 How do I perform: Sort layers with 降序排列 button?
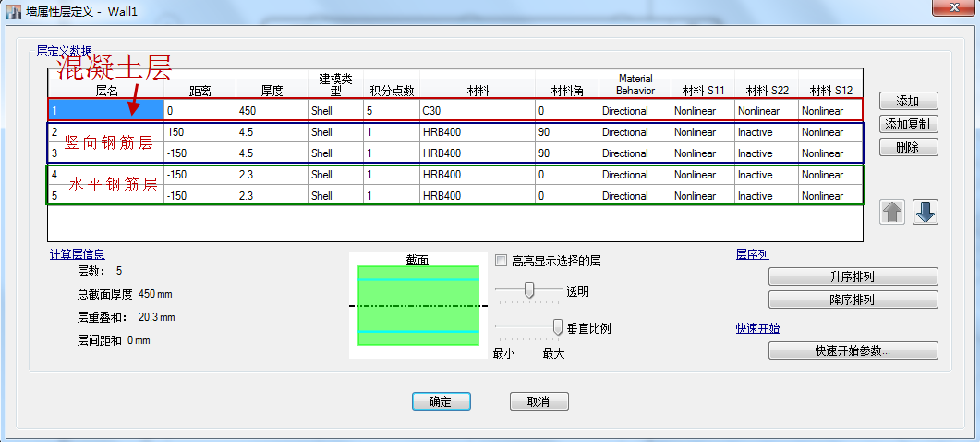[853, 300]
